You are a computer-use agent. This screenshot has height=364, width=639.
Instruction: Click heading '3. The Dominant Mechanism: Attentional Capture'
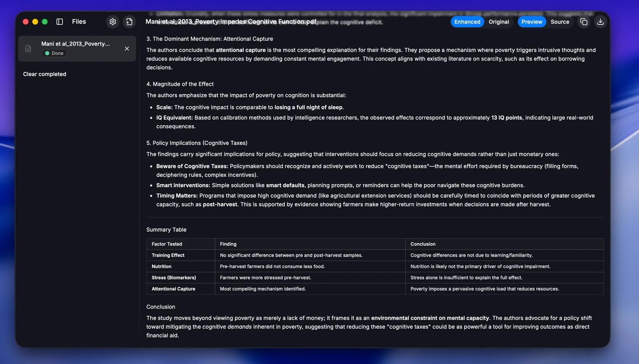210,39
